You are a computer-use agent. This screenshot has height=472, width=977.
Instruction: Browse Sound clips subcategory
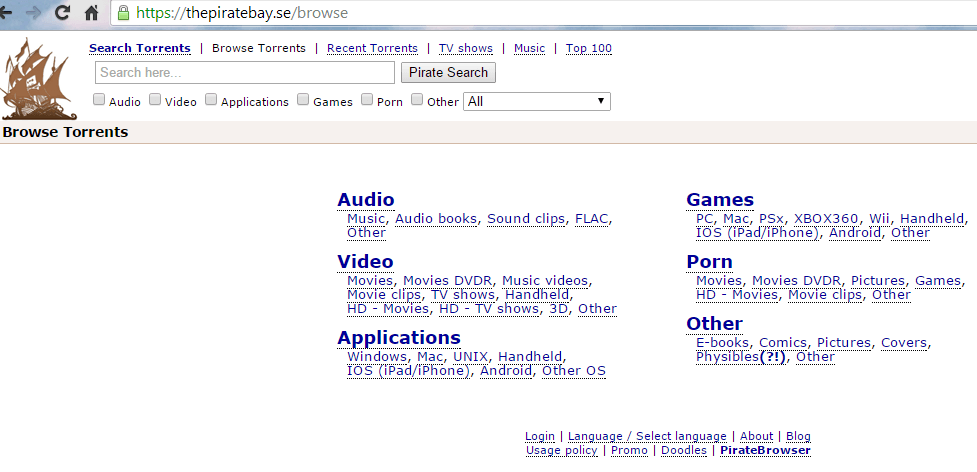pos(526,219)
